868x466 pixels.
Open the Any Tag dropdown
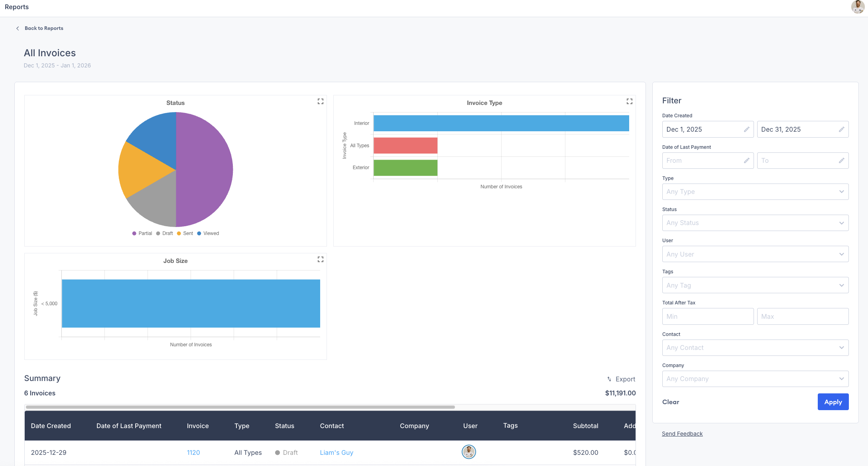(x=755, y=285)
